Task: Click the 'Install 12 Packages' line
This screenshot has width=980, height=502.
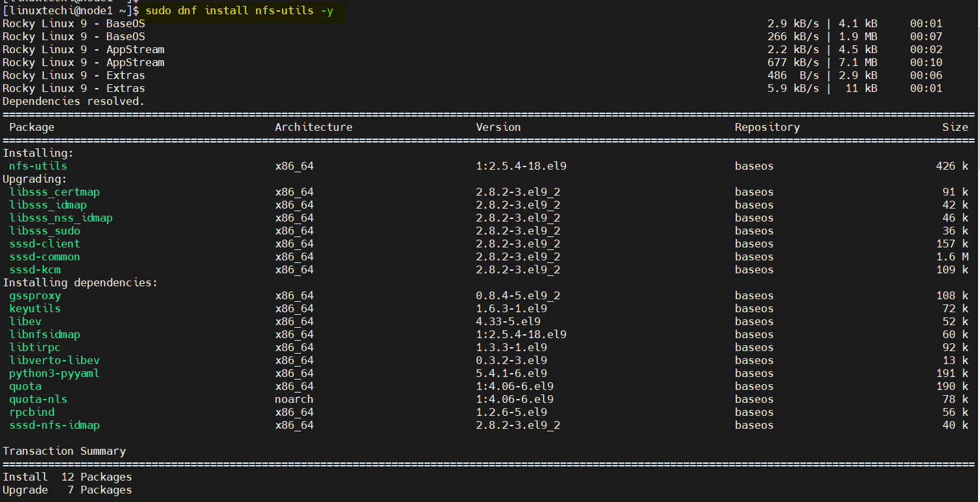Action: click(67, 477)
